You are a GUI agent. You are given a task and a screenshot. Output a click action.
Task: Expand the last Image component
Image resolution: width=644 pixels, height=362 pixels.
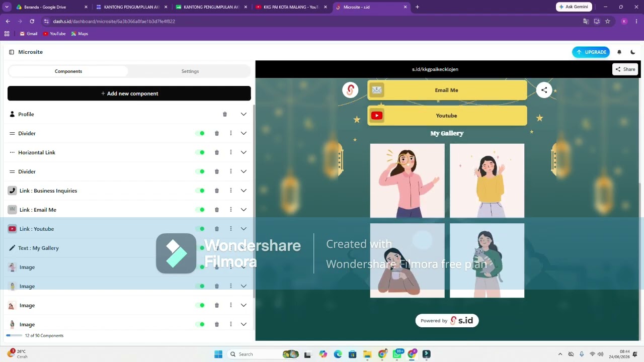244,324
